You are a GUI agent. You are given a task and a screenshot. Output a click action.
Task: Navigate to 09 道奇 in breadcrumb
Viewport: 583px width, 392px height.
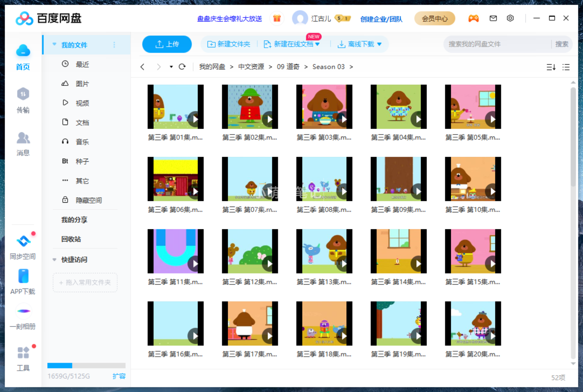tap(288, 66)
